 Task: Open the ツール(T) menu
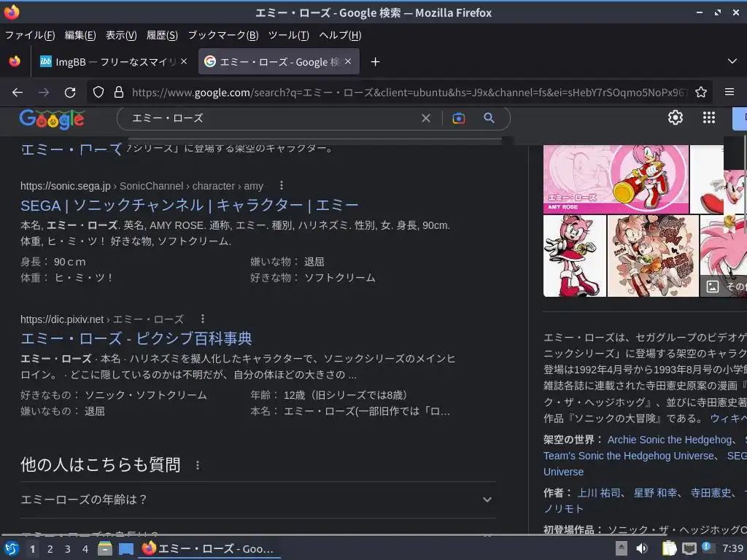point(289,35)
